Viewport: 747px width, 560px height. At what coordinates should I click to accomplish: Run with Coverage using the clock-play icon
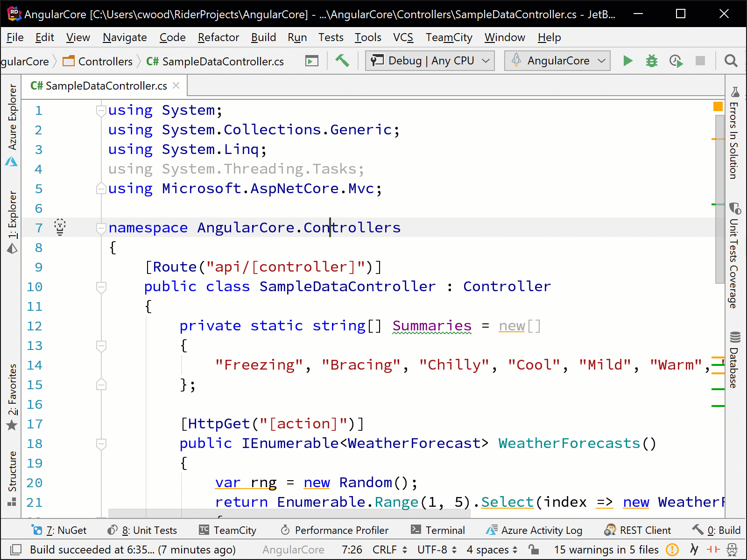(x=676, y=61)
